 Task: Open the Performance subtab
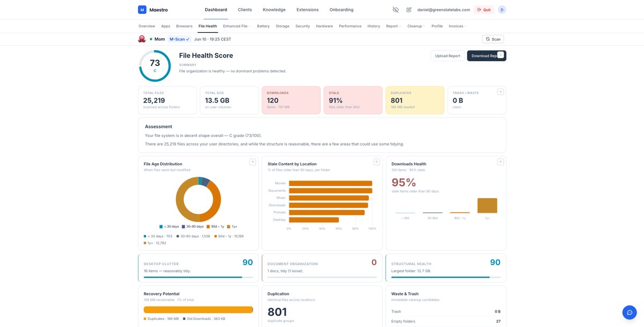click(350, 26)
